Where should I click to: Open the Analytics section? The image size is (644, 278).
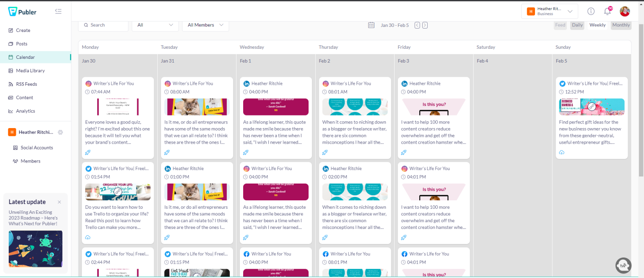click(x=25, y=110)
